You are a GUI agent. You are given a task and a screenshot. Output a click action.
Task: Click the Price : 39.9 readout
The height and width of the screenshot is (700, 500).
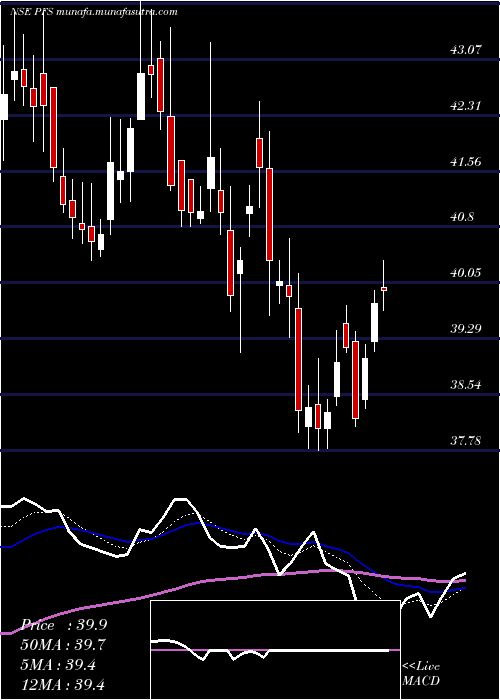tap(64, 625)
